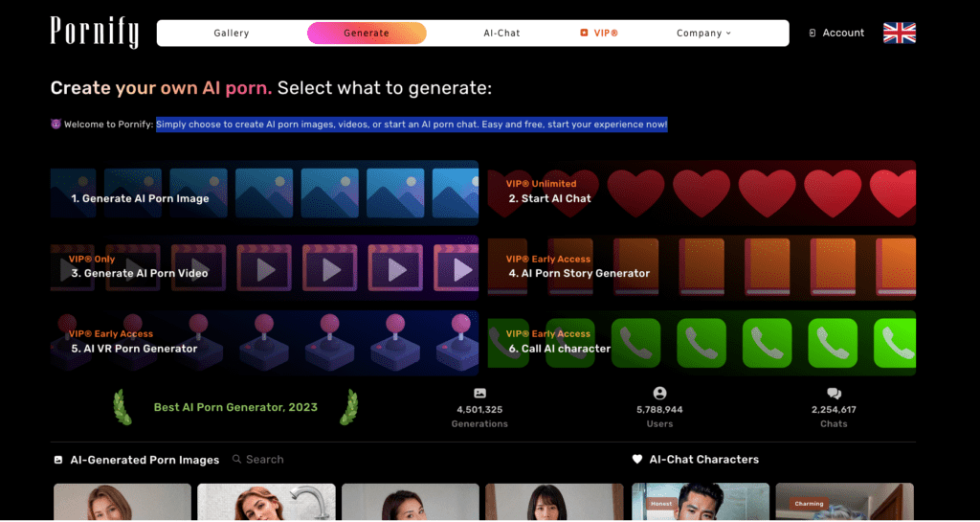Open the Charming chat character card
Viewport: 980px width, 522px height.
pyautogui.click(x=844, y=502)
